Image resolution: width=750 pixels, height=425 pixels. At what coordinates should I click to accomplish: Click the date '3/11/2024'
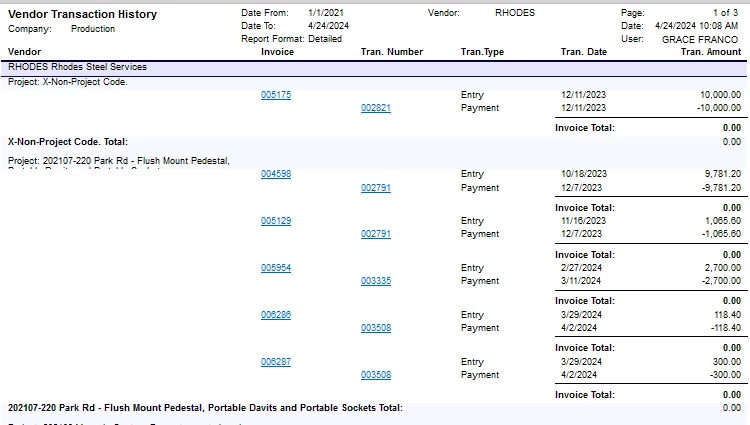coord(581,281)
